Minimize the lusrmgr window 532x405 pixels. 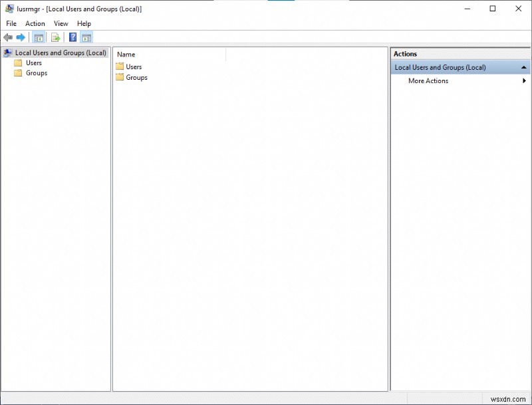(467, 9)
